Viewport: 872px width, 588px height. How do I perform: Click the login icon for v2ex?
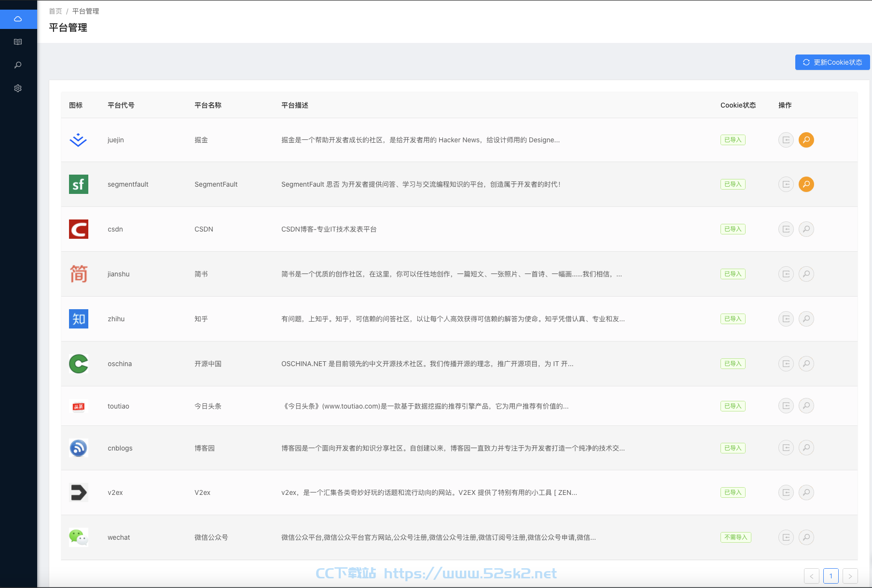786,492
